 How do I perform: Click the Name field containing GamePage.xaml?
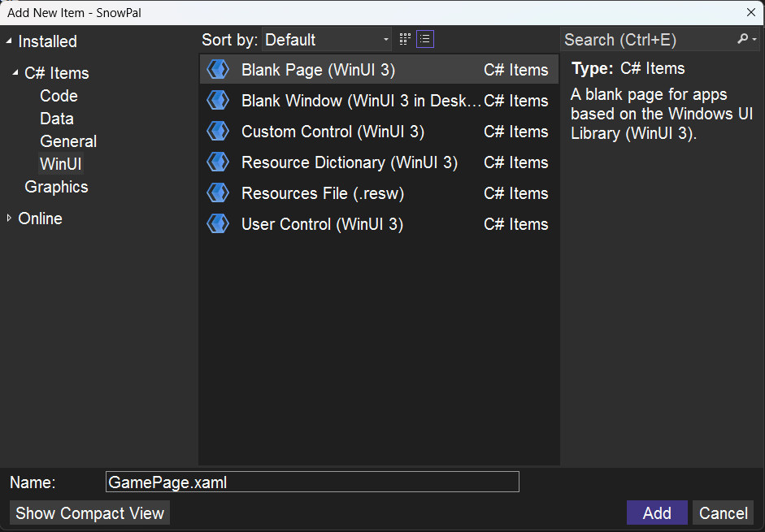coord(312,482)
